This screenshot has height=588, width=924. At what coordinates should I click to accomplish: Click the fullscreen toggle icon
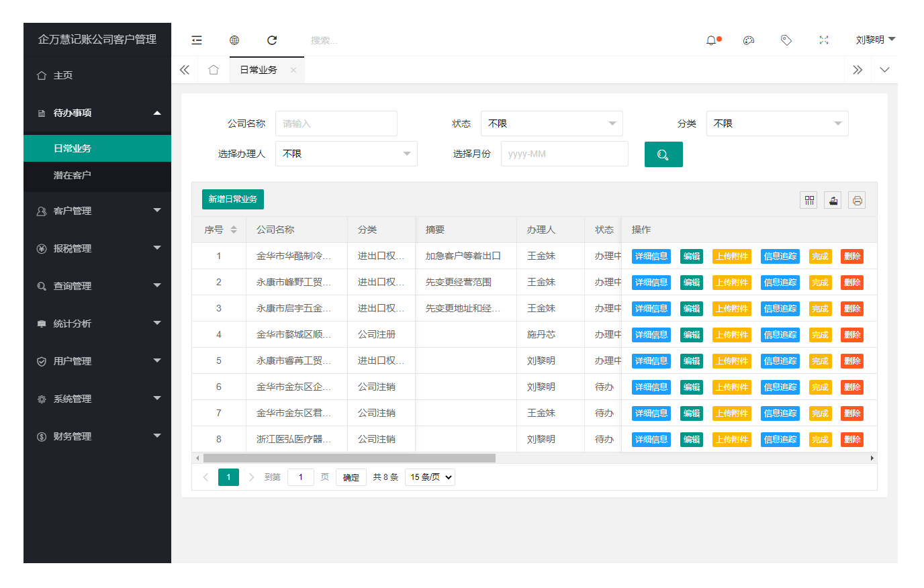click(x=824, y=40)
